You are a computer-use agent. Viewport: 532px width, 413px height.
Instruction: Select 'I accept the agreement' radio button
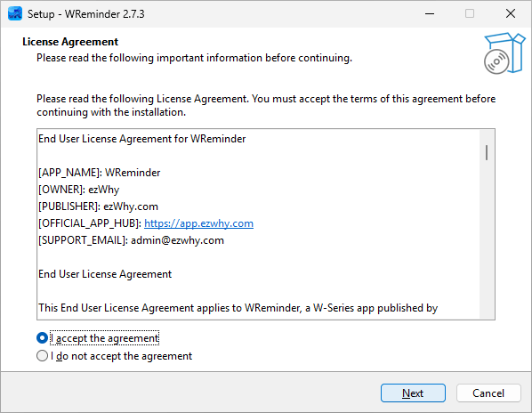point(42,338)
